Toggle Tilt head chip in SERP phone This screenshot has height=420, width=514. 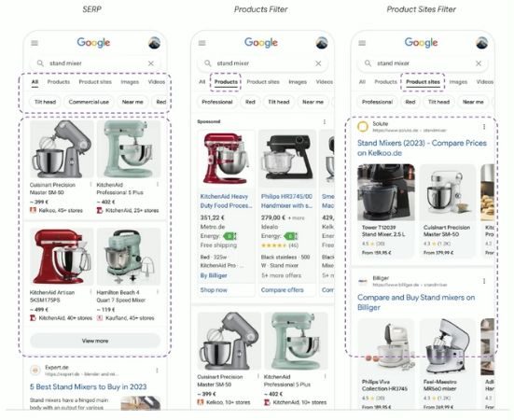[x=45, y=102]
